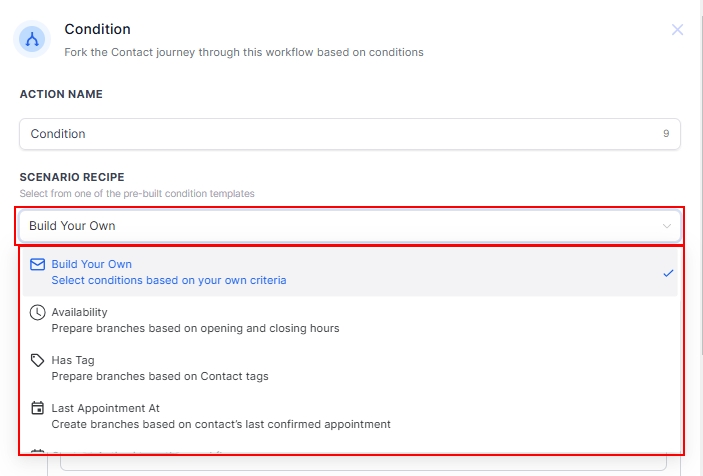Click 'Prepare branches based on Contact tags' description
This screenshot has width=703, height=476.
tap(160, 377)
